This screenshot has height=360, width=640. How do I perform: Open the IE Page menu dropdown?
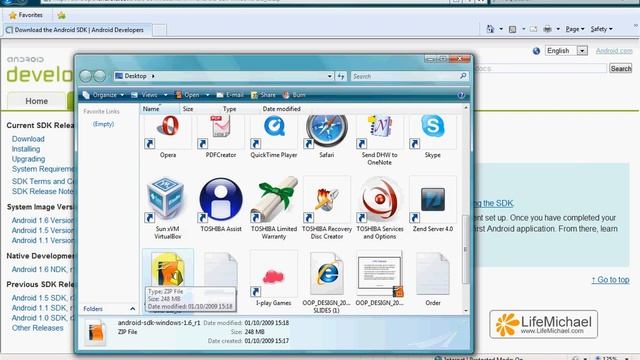pyautogui.click(x=575, y=29)
